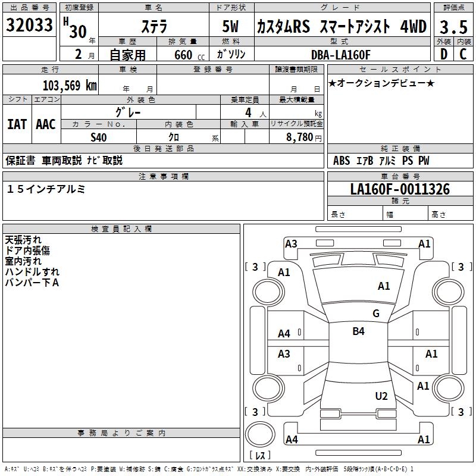Click ナビ取説 in later-shipped parts

(105, 161)
